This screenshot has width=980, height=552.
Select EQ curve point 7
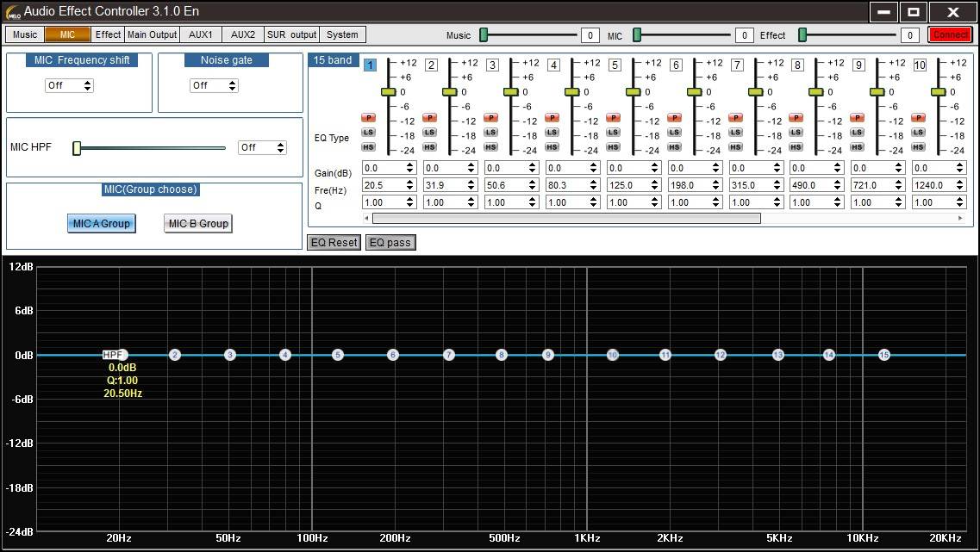click(449, 355)
